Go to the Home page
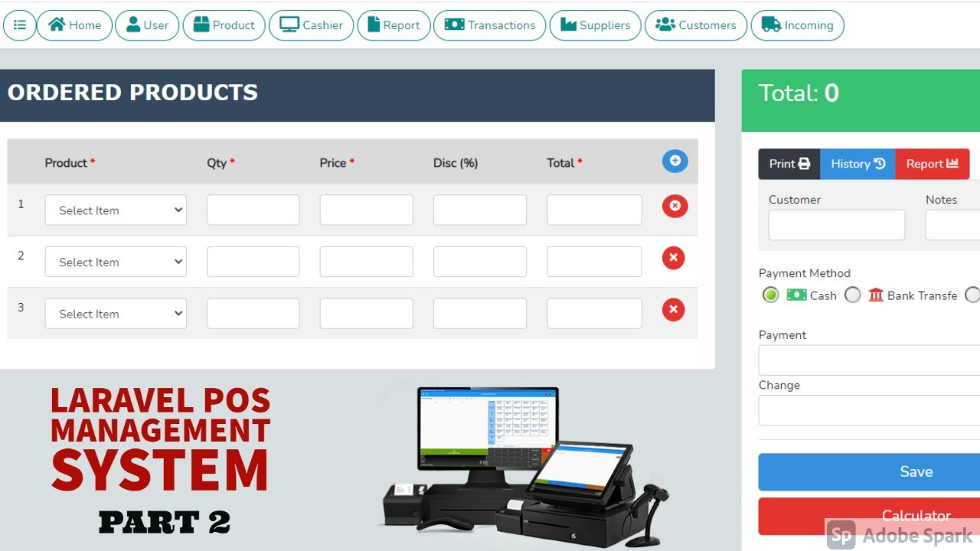The width and height of the screenshot is (980, 551). [x=74, y=25]
